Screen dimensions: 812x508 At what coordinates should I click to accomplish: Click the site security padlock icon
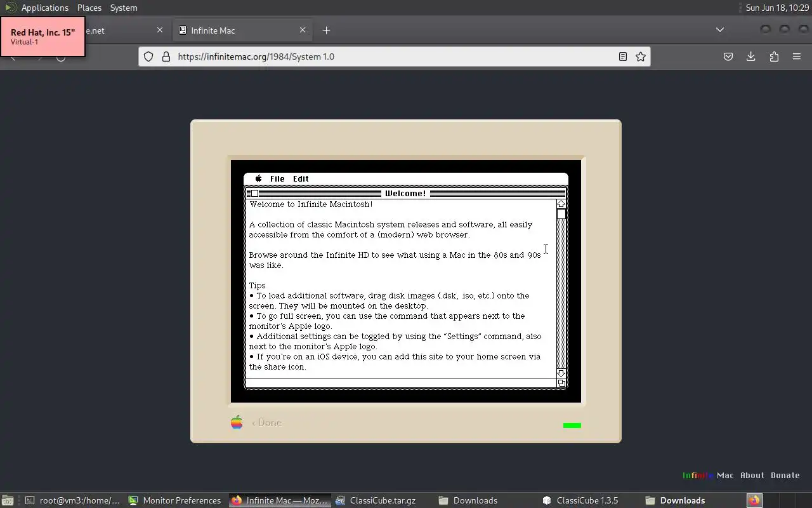(x=166, y=57)
